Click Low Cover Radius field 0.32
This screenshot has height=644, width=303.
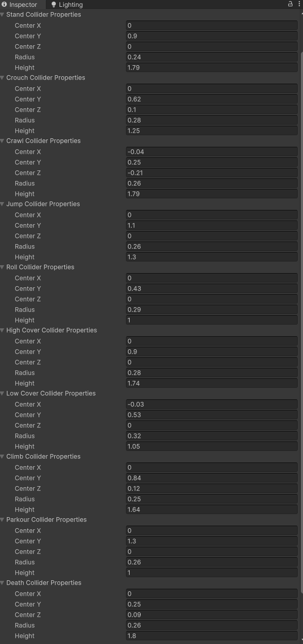212,436
